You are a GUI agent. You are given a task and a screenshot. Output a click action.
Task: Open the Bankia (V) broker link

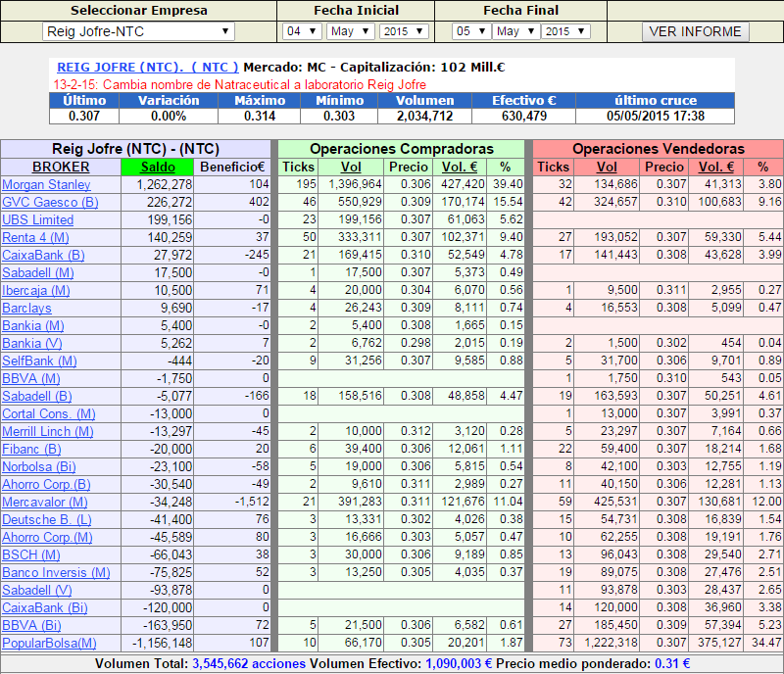(x=32, y=344)
